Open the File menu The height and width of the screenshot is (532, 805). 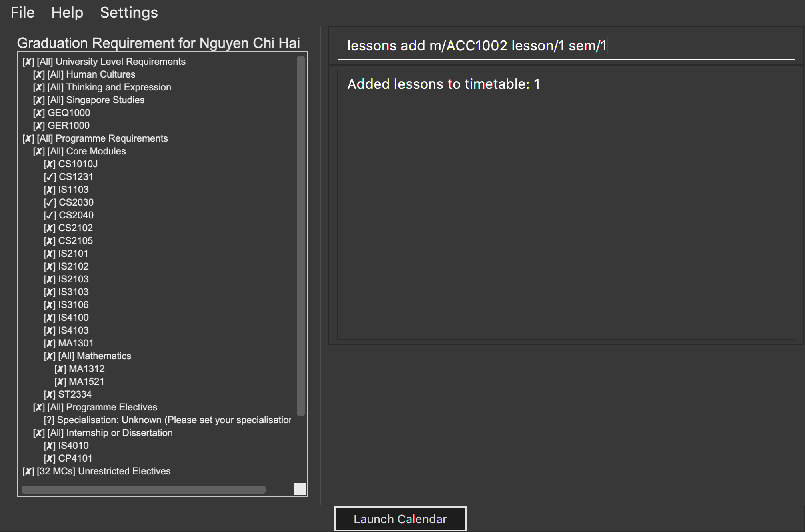22,13
